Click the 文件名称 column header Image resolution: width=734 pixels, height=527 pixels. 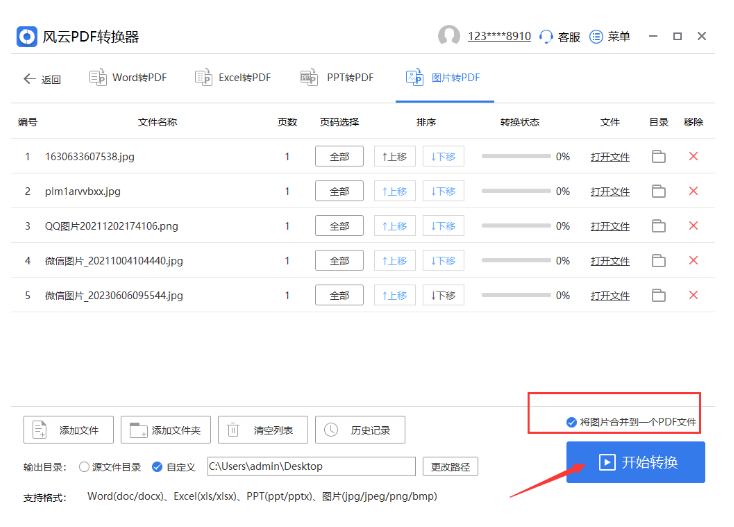coord(157,122)
